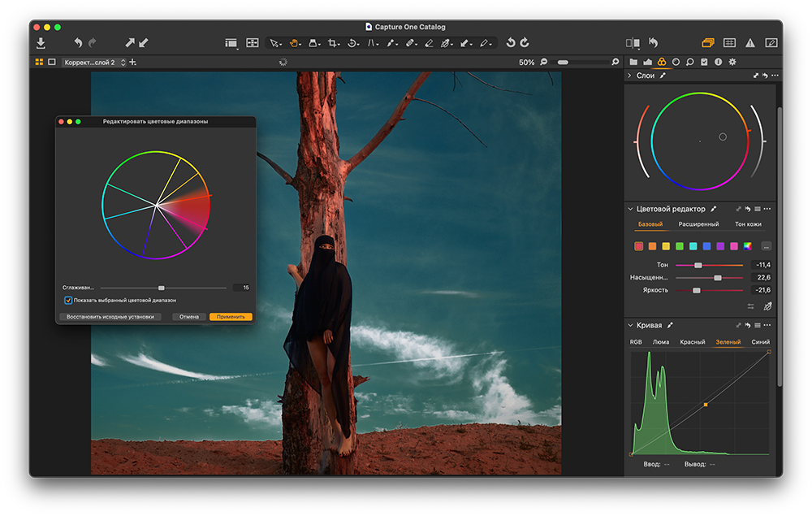
Task: Select the Loupe tool
Action: [313, 43]
